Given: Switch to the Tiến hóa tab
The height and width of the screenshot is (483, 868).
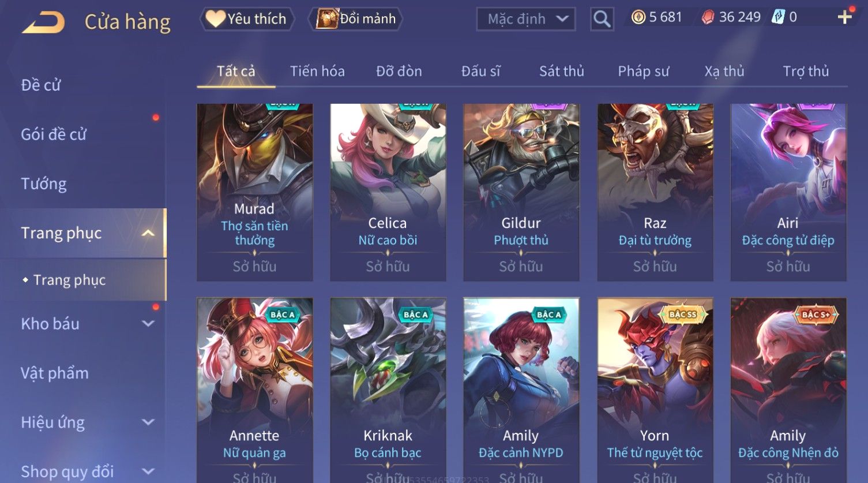Looking at the screenshot, I should (x=317, y=72).
